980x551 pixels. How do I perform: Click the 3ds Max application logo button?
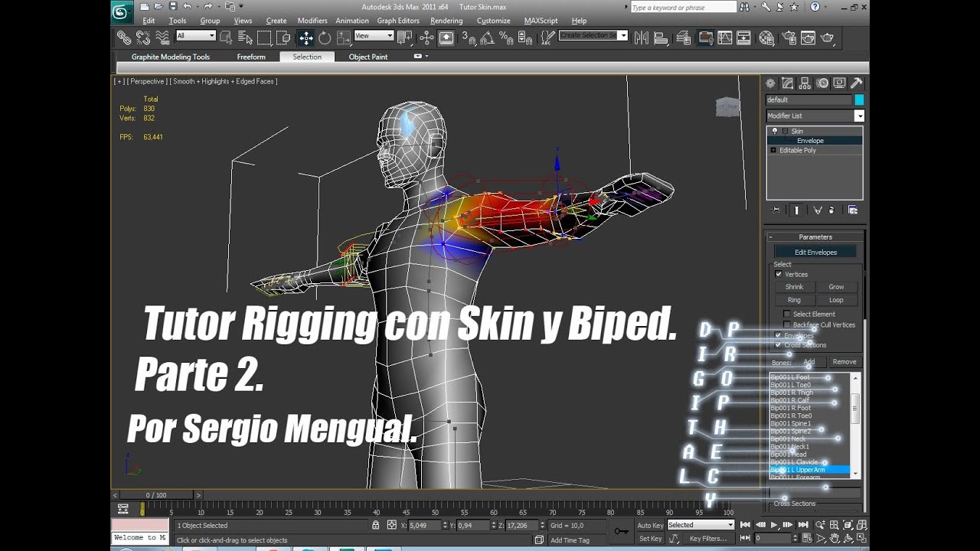click(121, 11)
